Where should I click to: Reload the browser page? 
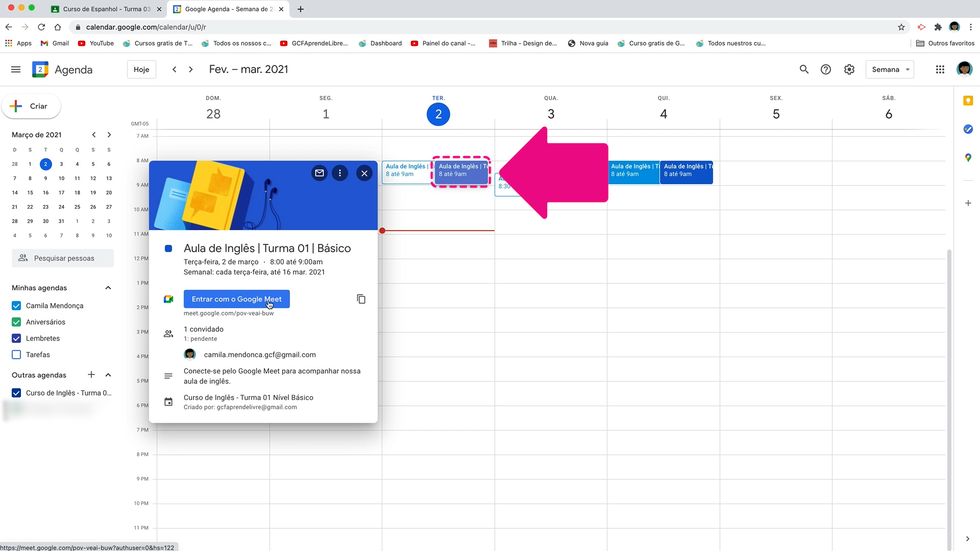tap(41, 27)
